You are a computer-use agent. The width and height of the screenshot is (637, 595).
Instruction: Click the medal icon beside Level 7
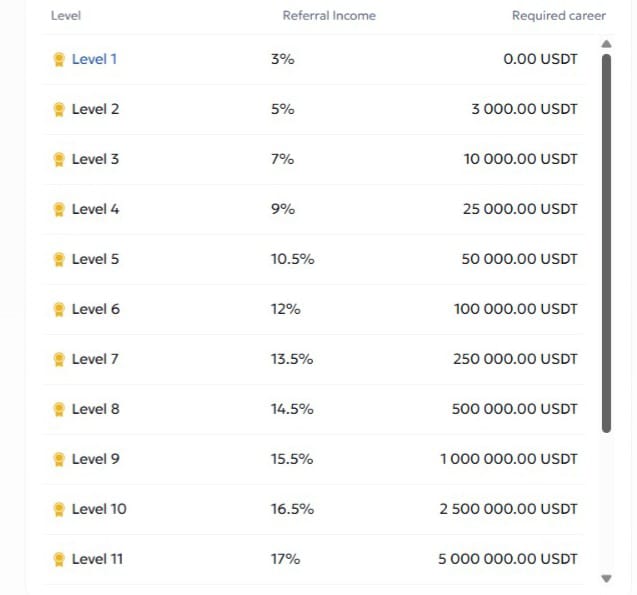[59, 359]
